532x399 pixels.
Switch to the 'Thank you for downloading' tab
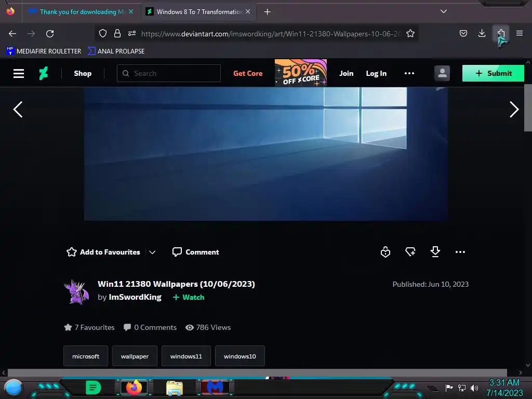pyautogui.click(x=82, y=12)
